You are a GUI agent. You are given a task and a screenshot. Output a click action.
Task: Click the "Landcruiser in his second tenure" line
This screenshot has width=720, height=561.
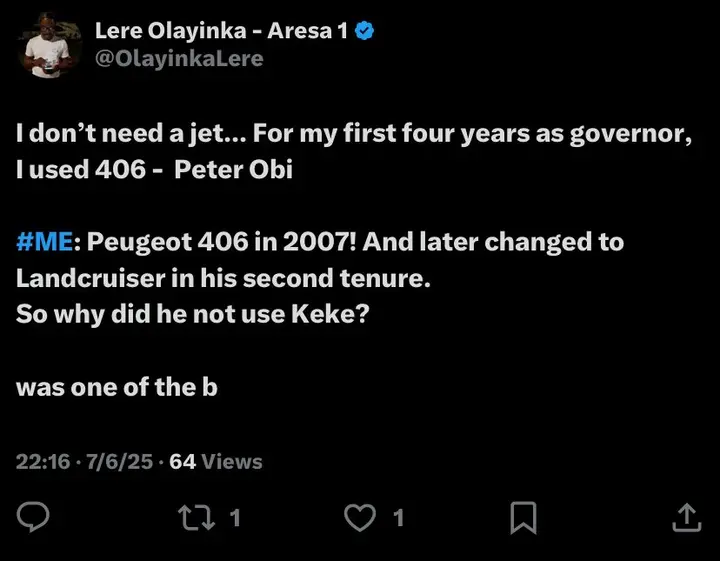point(222,278)
